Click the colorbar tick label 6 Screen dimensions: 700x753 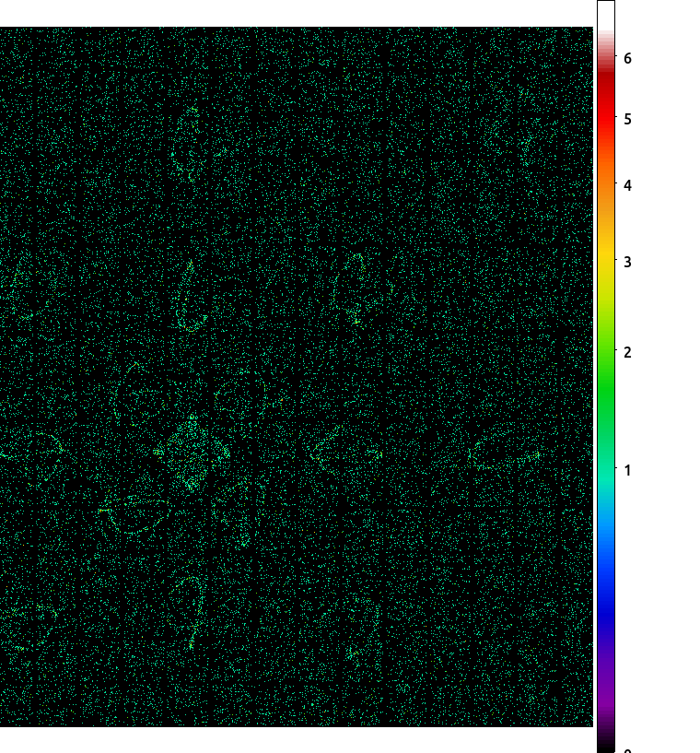[627, 59]
